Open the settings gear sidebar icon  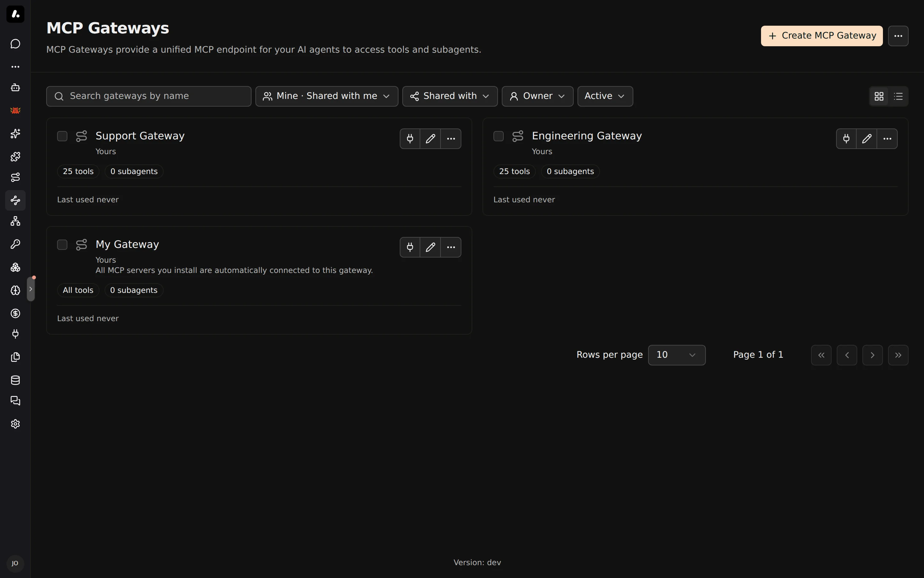click(15, 424)
